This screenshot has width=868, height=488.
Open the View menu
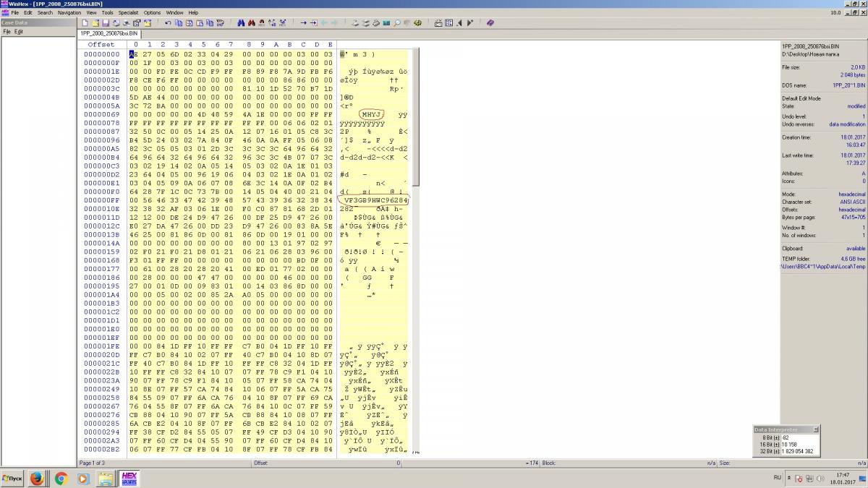pos(91,12)
